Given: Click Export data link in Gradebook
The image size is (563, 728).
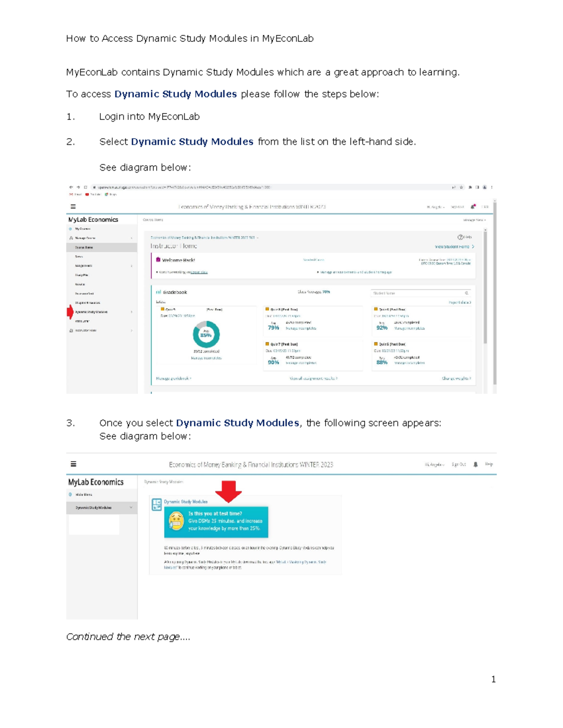Looking at the screenshot, I should point(460,303).
